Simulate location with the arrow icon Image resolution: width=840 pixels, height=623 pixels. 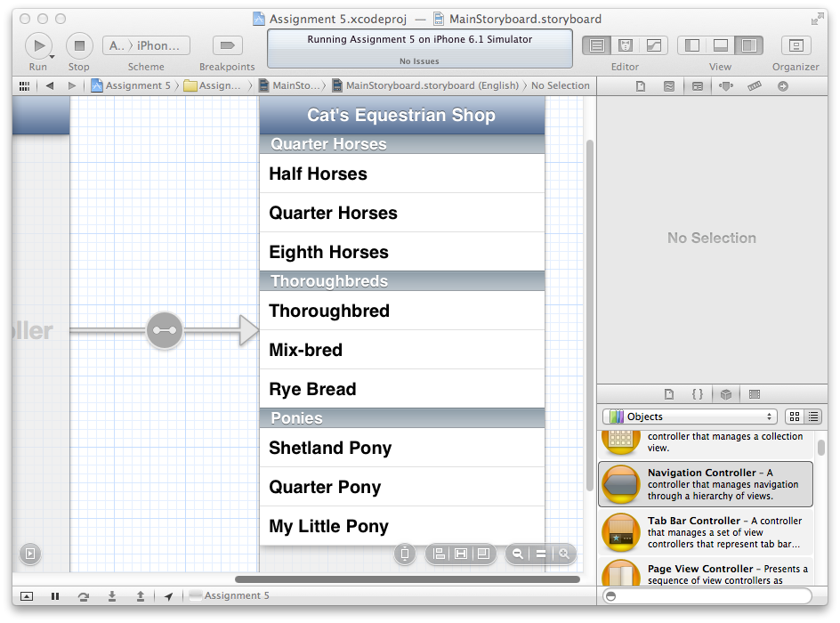click(168, 596)
